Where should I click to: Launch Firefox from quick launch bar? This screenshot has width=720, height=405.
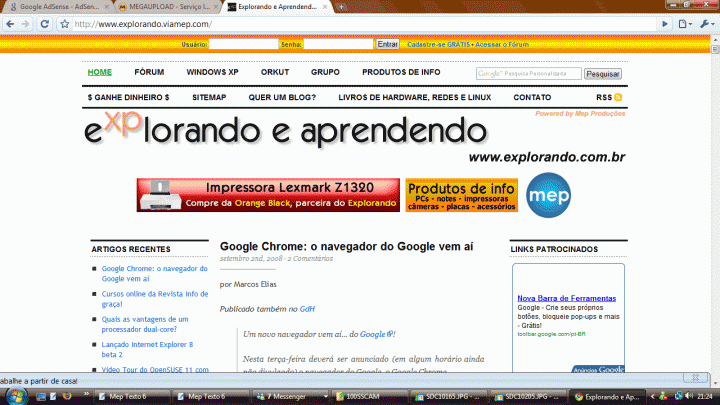tap(67, 396)
